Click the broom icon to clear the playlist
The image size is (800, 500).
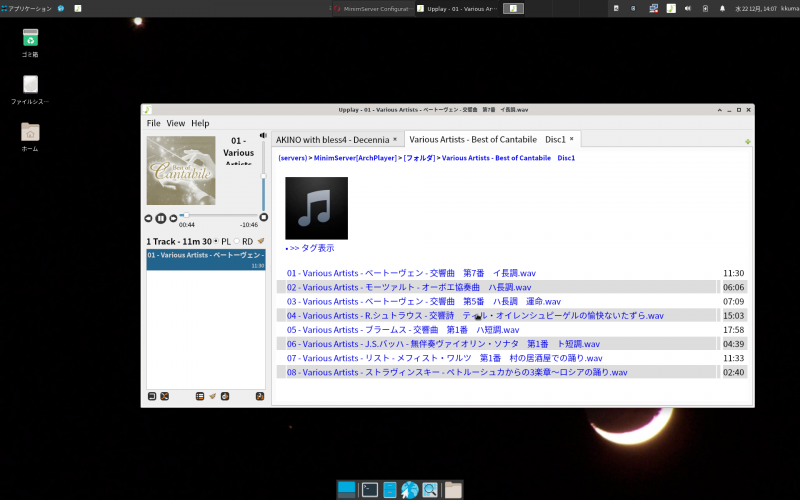click(261, 241)
